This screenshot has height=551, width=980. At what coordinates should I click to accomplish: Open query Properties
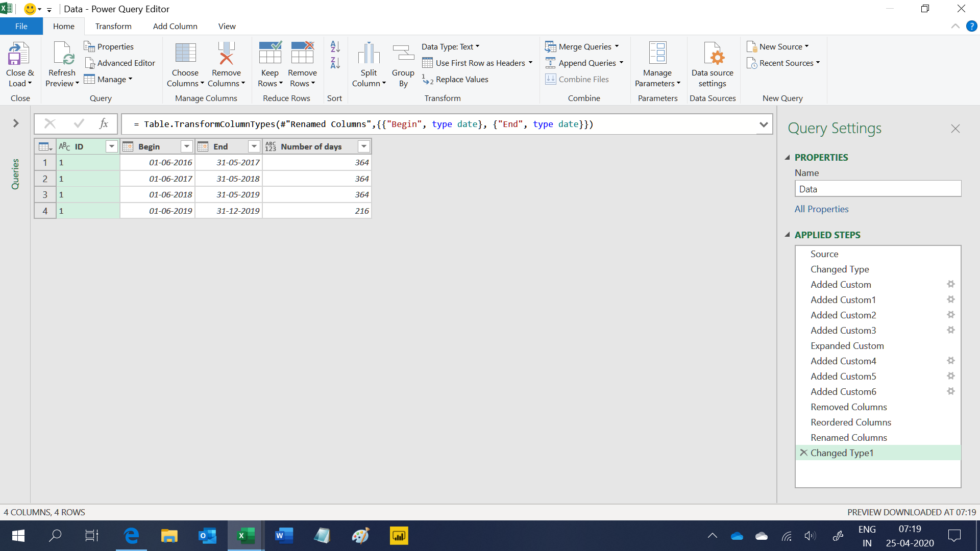click(x=109, y=46)
